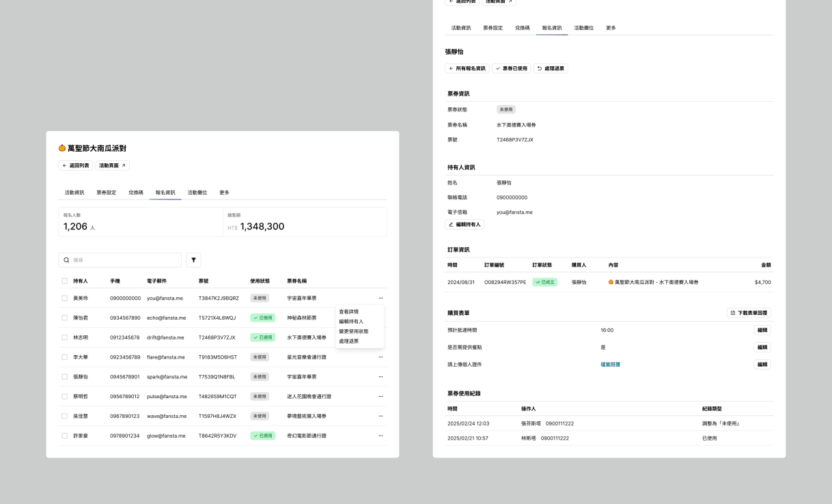Click the 票券已使用 button
Image resolution: width=832 pixels, height=504 pixels.
pyautogui.click(x=511, y=68)
